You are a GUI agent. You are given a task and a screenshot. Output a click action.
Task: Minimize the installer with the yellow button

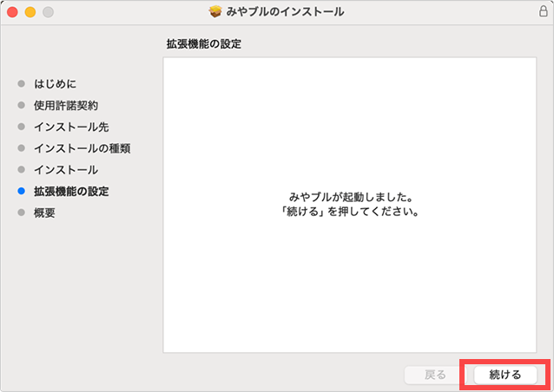[x=30, y=12]
